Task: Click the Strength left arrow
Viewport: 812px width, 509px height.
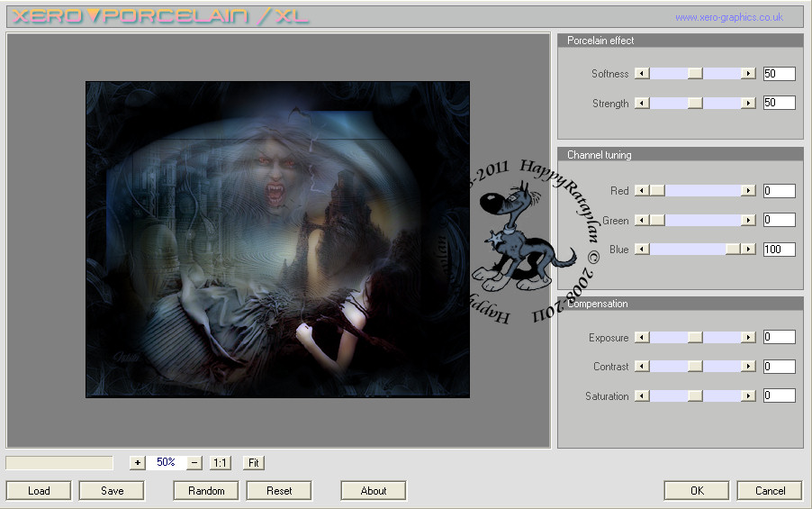Action: pos(642,103)
